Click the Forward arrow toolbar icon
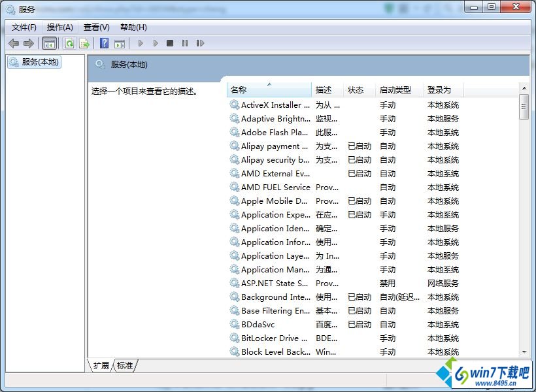 (28, 43)
